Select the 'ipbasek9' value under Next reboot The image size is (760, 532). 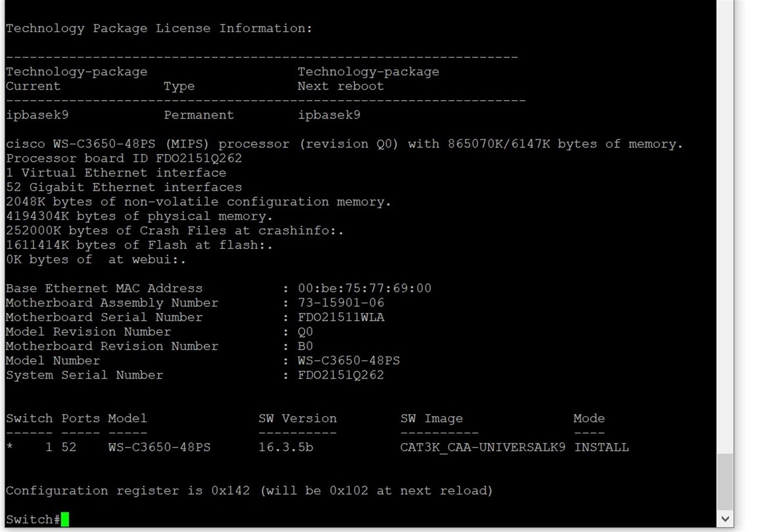(x=329, y=115)
